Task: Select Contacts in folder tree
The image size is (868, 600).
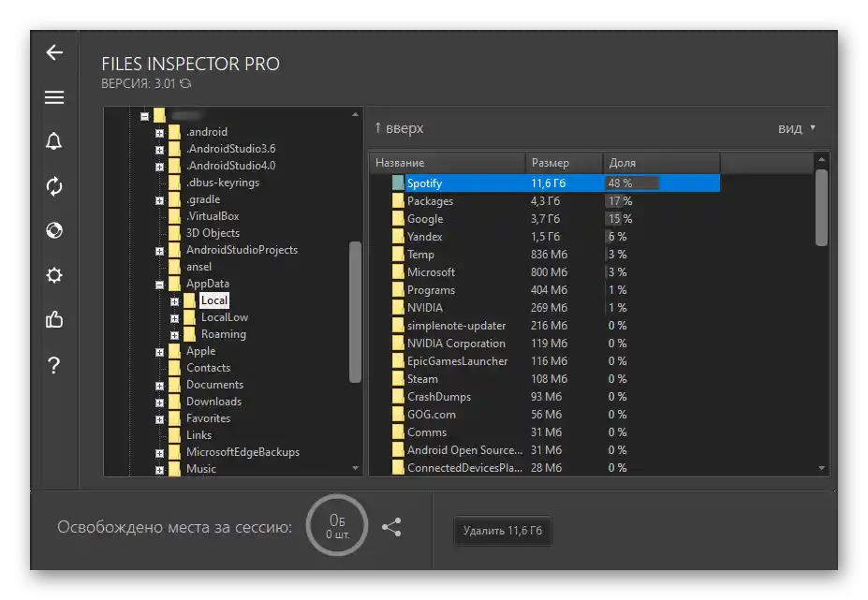Action: pyautogui.click(x=208, y=368)
